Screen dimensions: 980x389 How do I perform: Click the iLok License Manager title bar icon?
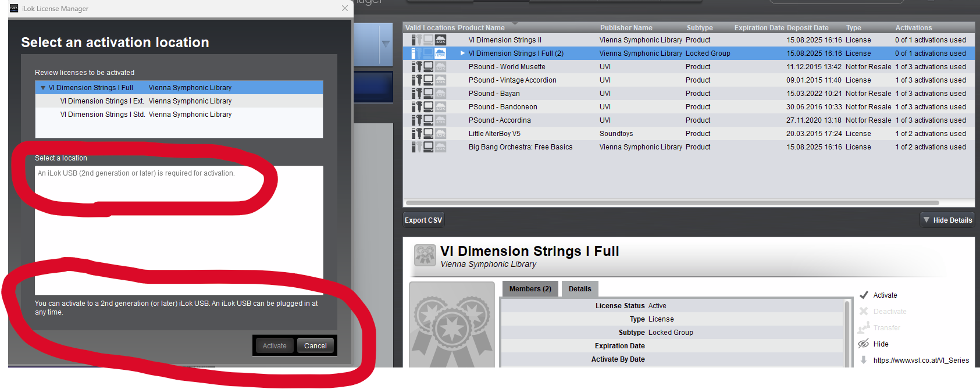click(14, 8)
